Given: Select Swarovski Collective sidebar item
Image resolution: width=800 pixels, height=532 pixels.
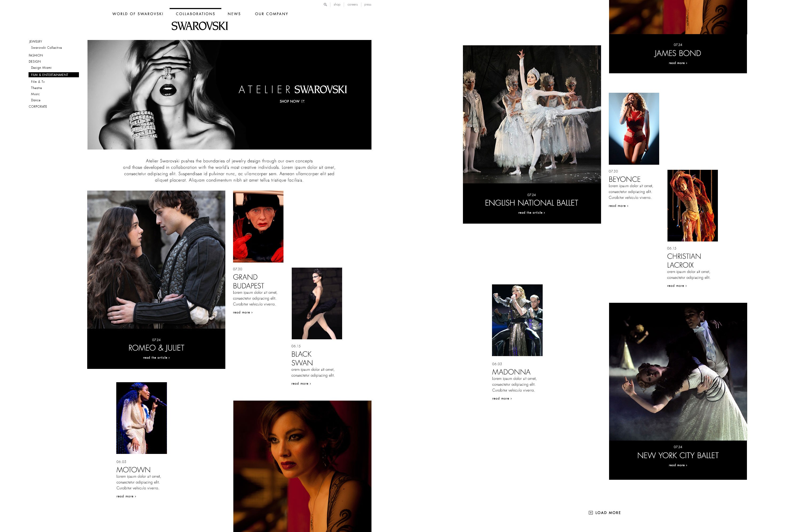Looking at the screenshot, I should [46, 48].
